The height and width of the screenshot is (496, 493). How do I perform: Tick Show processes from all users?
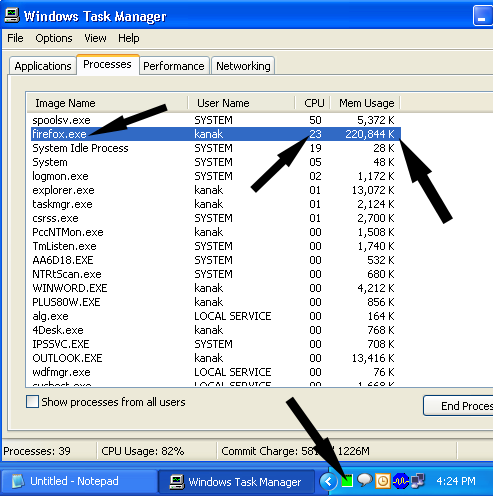pyautogui.click(x=32, y=402)
